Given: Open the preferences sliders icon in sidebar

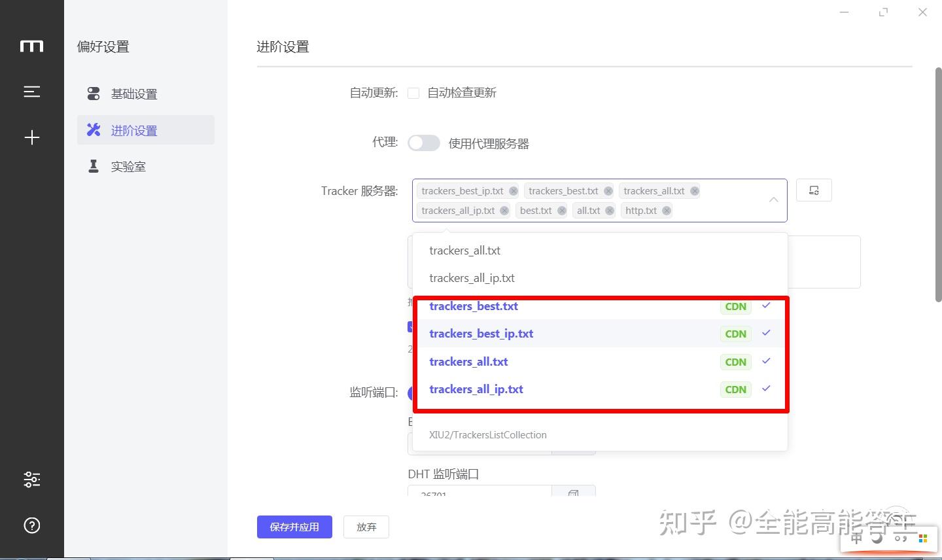Looking at the screenshot, I should click(32, 480).
